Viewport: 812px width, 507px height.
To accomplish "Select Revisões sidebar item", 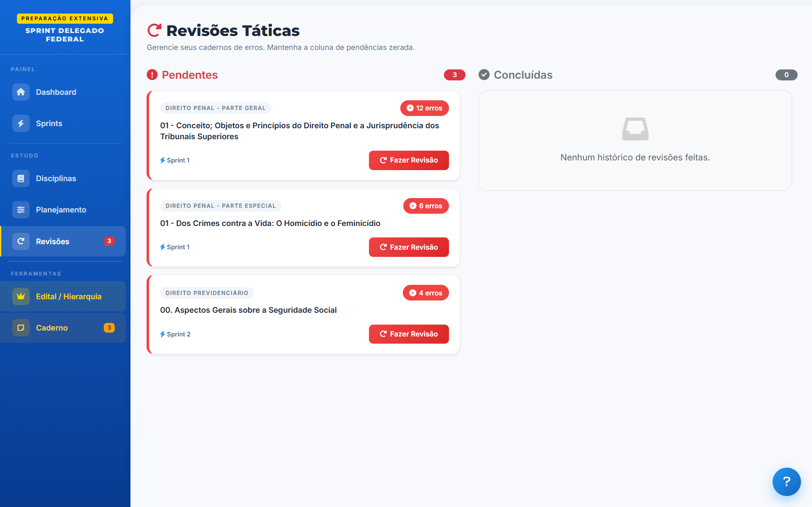I will click(x=63, y=241).
